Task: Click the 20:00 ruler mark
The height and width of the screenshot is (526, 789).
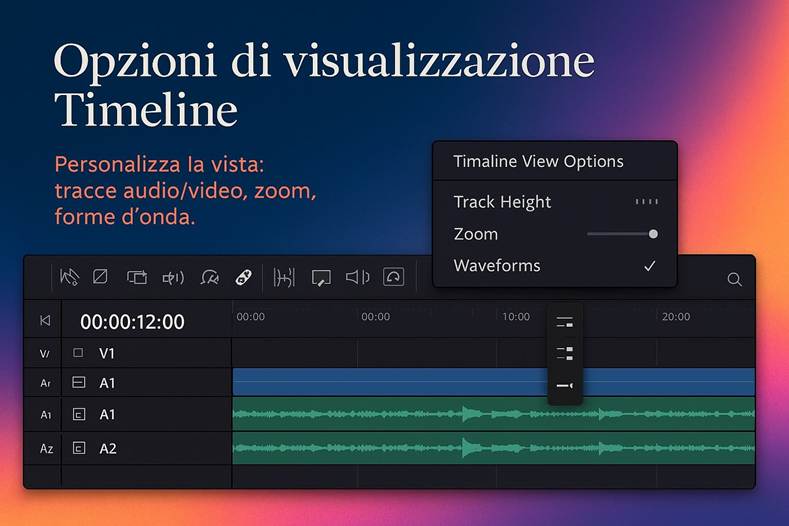Action: click(x=676, y=317)
